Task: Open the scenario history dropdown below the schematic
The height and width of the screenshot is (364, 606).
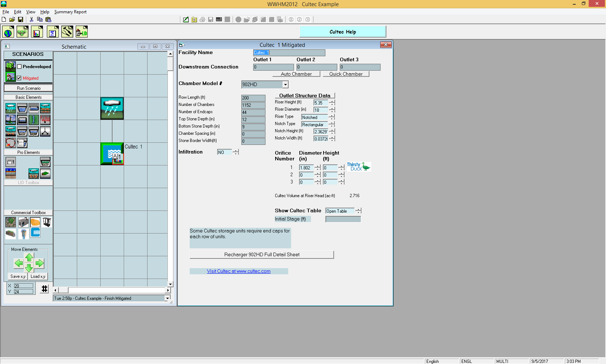Action: (167, 298)
